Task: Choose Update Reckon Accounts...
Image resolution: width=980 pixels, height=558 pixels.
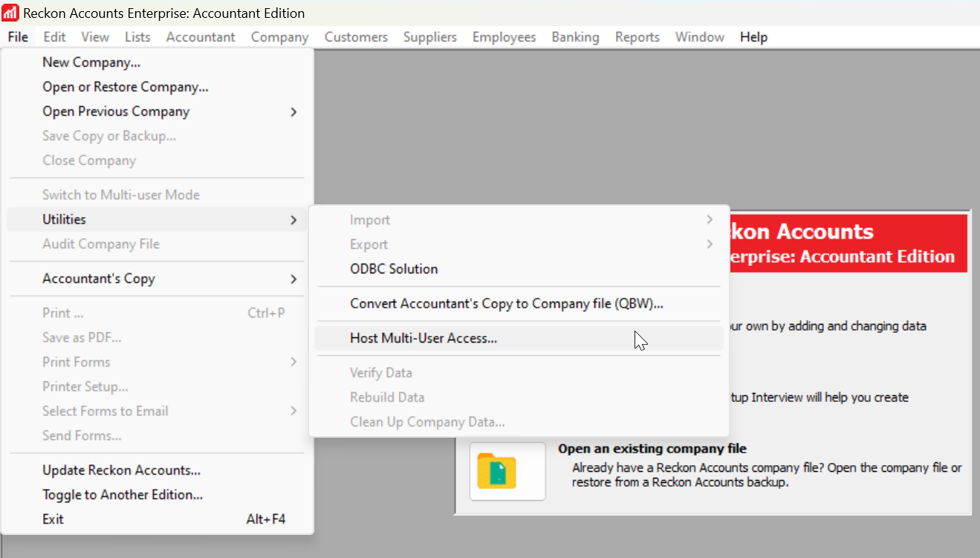Action: tap(157, 470)
